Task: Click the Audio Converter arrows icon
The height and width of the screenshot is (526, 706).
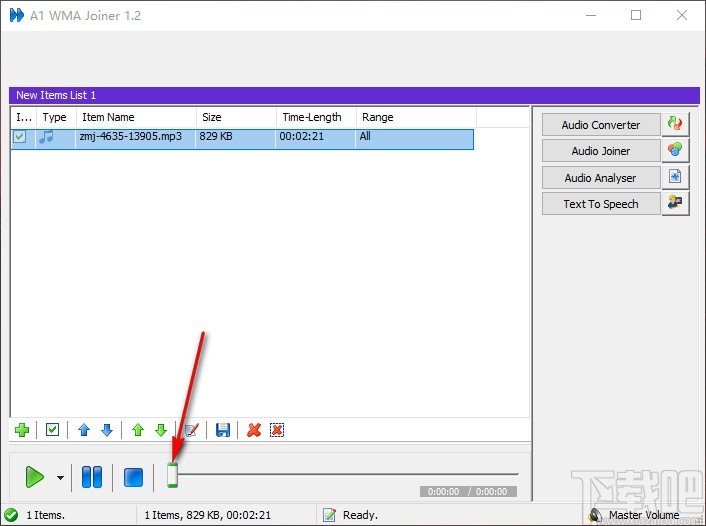Action: pyautogui.click(x=675, y=124)
